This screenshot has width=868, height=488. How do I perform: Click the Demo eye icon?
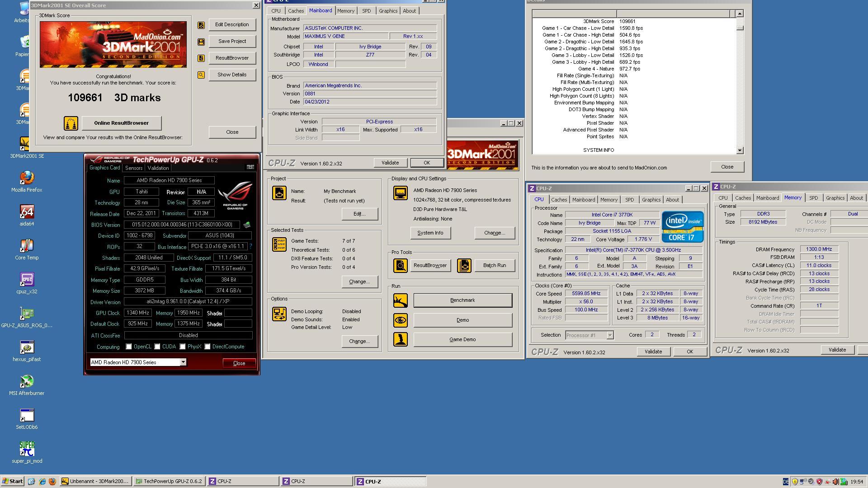pos(400,320)
